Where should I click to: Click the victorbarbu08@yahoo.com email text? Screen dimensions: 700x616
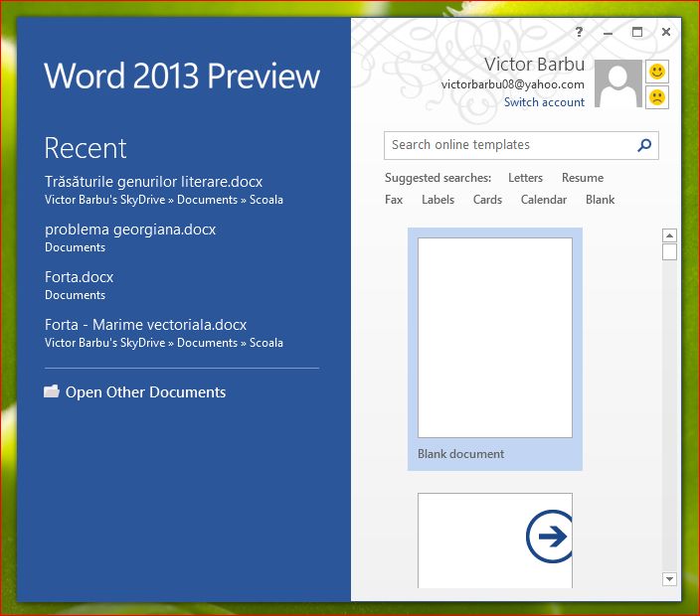(x=512, y=84)
